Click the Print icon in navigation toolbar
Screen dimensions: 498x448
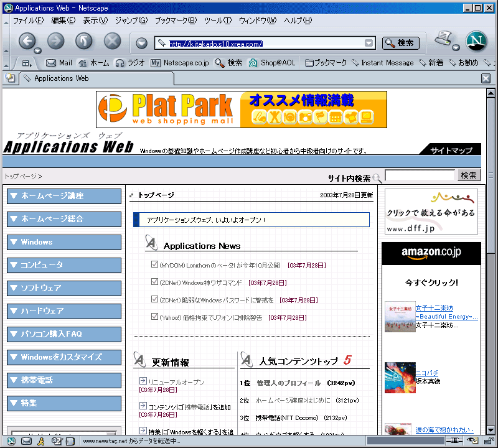[444, 39]
